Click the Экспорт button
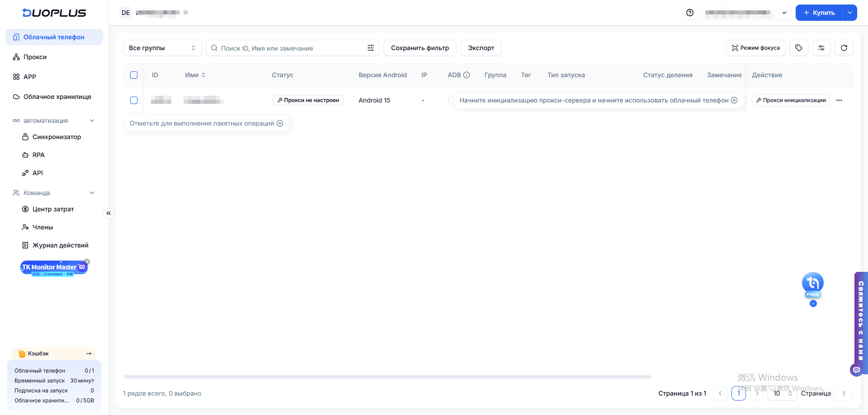The height and width of the screenshot is (415, 868). click(x=481, y=48)
